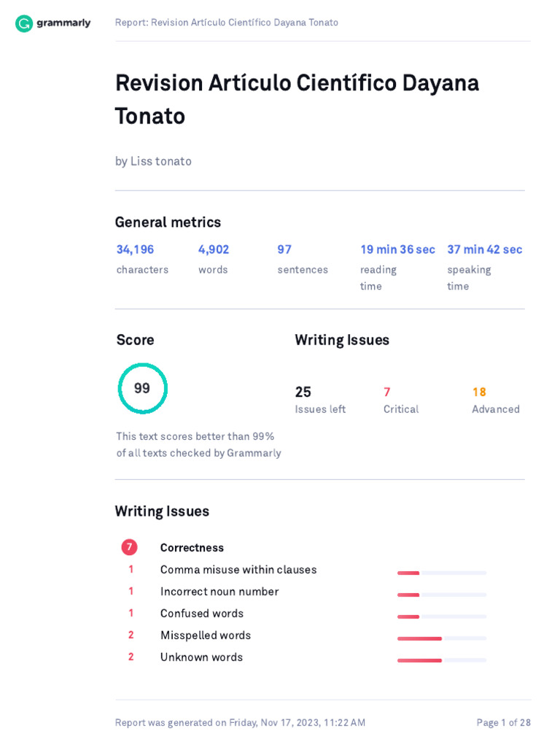Click the 97 sentences metric
Viewport: 560px width, 747px height.
(x=284, y=249)
